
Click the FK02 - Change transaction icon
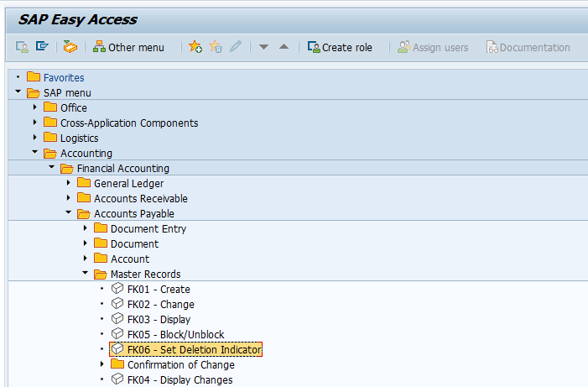click(x=117, y=304)
